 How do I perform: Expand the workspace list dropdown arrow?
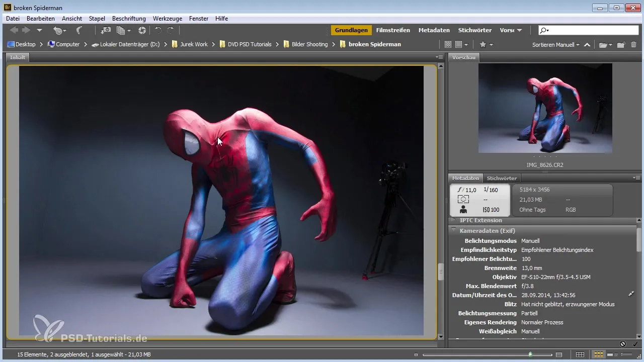(x=519, y=30)
